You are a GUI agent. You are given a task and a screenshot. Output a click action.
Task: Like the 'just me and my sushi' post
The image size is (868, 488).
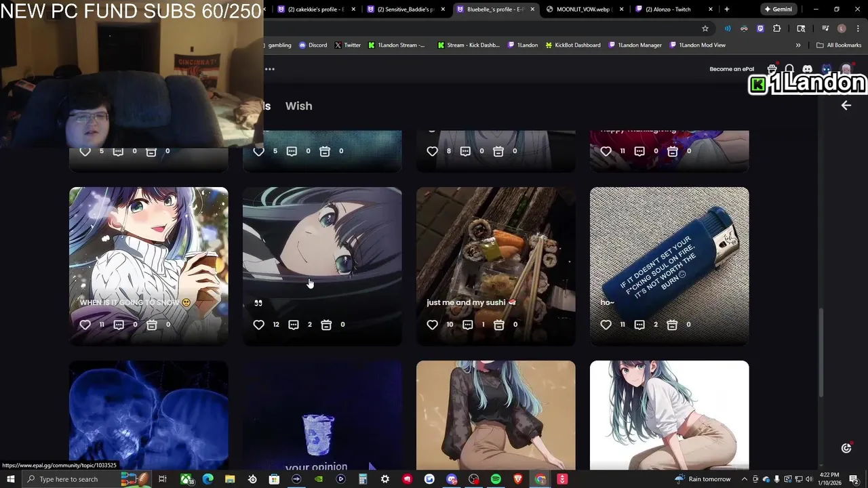click(x=432, y=325)
